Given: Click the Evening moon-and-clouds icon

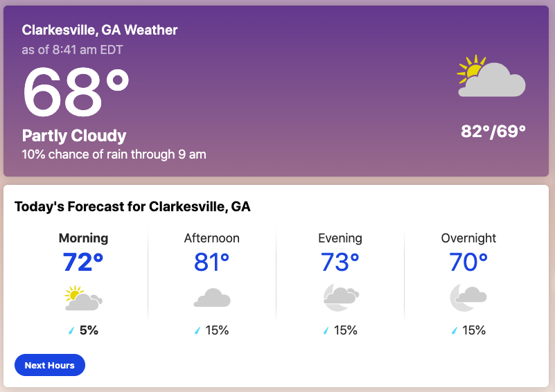Looking at the screenshot, I should 341,297.
